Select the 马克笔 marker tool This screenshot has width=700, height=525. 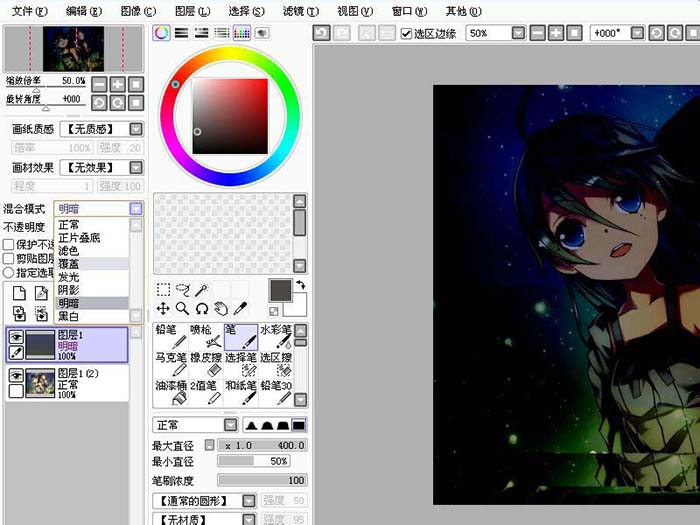(171, 365)
